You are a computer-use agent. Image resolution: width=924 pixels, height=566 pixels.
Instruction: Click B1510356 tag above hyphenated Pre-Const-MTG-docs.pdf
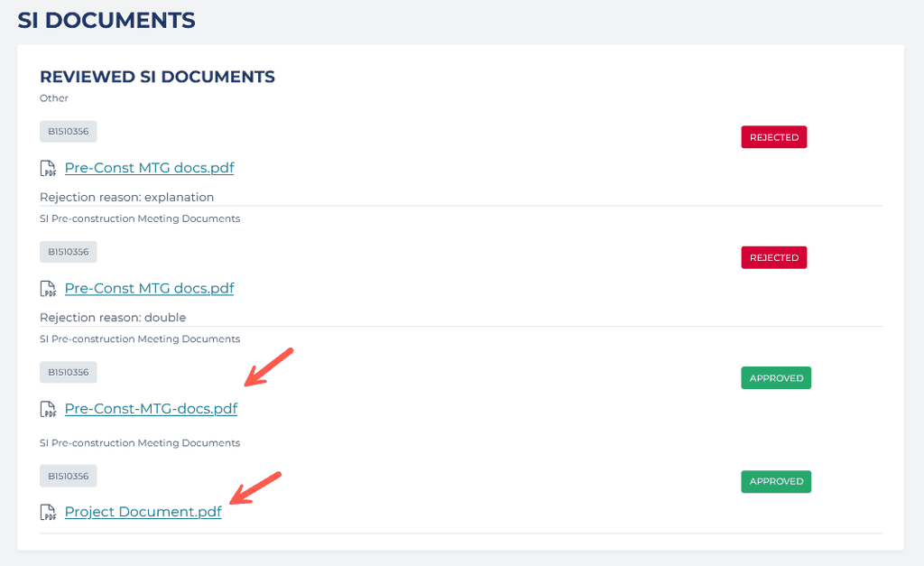click(69, 373)
